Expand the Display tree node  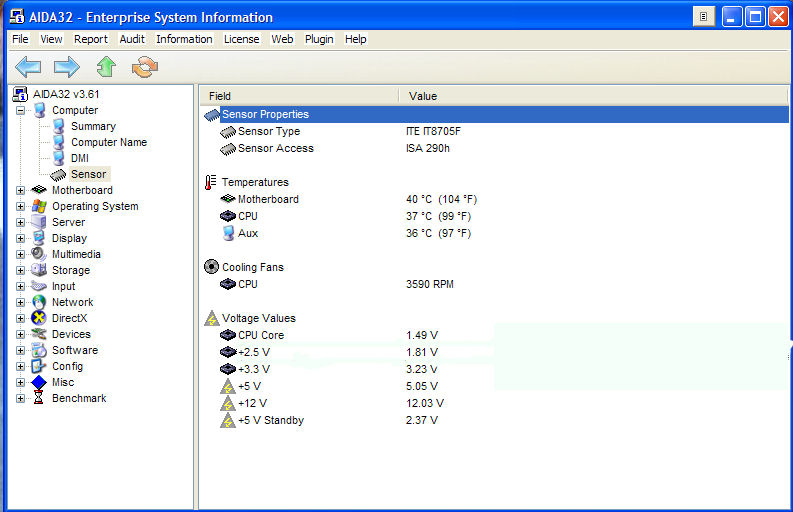(x=20, y=238)
